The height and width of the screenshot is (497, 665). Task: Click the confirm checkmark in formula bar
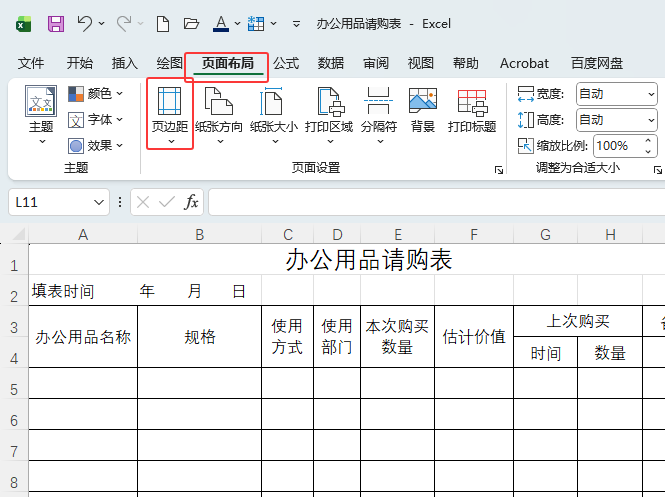coord(167,202)
